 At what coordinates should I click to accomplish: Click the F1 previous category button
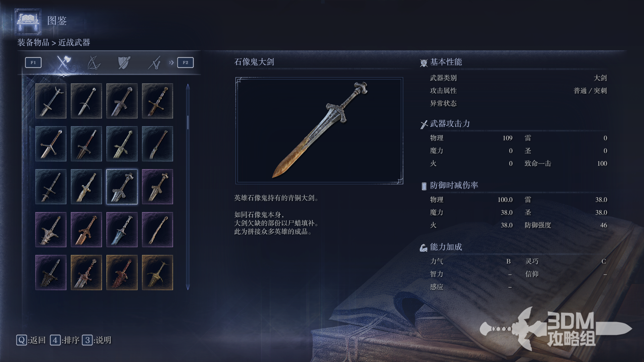point(33,62)
